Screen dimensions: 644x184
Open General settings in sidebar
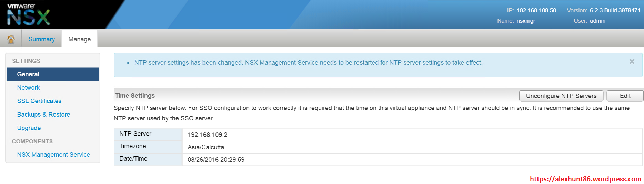coord(28,74)
